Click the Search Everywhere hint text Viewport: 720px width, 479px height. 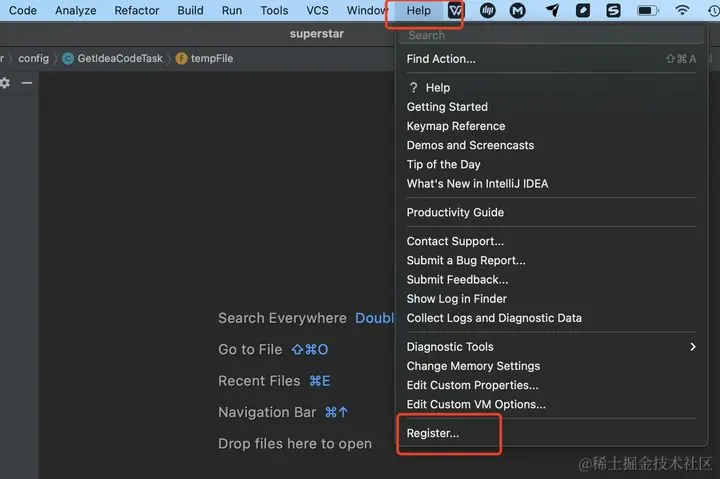(282, 318)
